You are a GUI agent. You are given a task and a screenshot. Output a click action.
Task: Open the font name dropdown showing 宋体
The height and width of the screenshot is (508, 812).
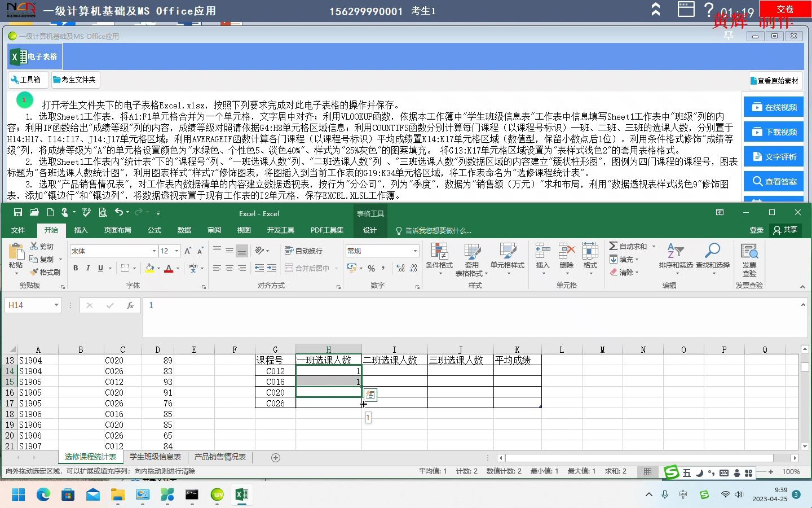pos(154,251)
